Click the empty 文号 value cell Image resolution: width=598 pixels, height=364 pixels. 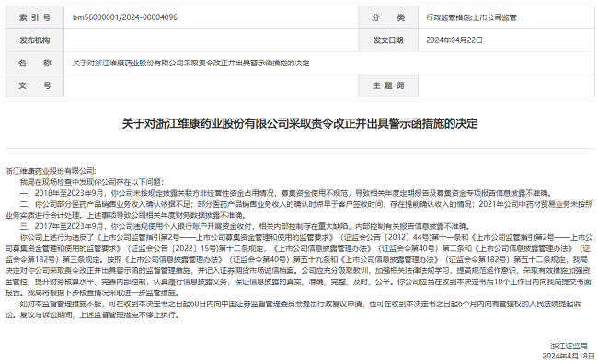point(212,85)
